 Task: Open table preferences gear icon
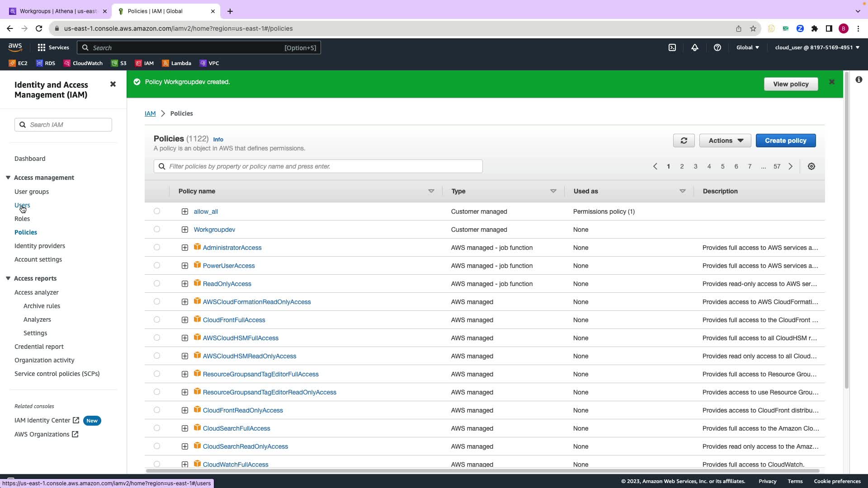(811, 166)
